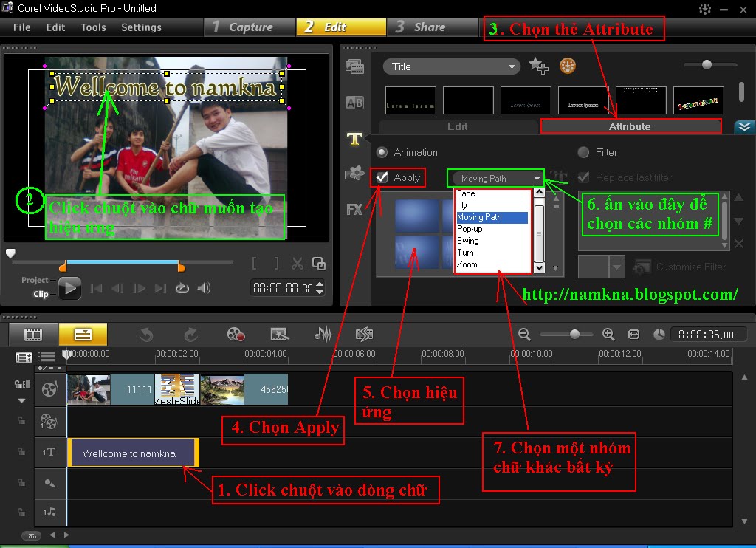
Task: Open the FX filter library icon
Action: [354, 209]
